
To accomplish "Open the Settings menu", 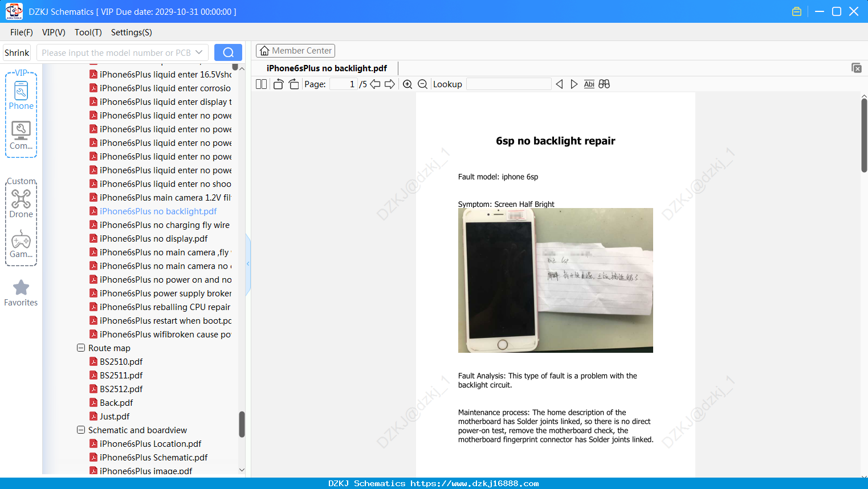I will pos(132,32).
